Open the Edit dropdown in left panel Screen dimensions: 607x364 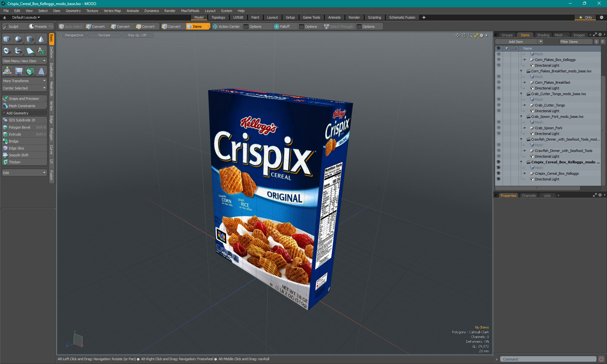point(24,173)
